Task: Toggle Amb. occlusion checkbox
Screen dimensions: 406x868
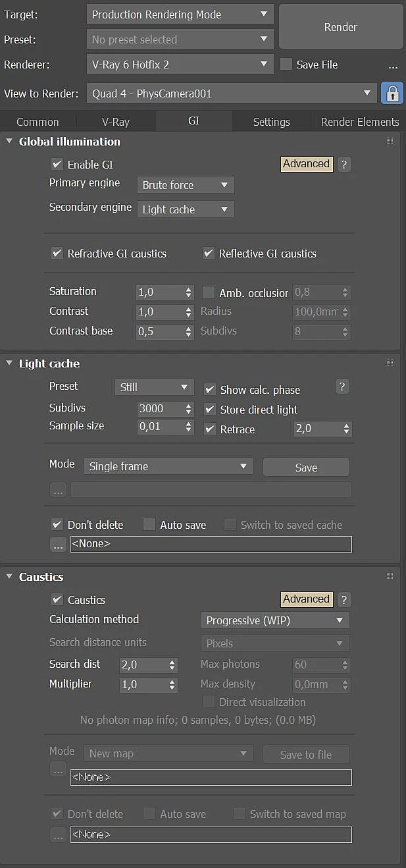Action: pyautogui.click(x=209, y=292)
